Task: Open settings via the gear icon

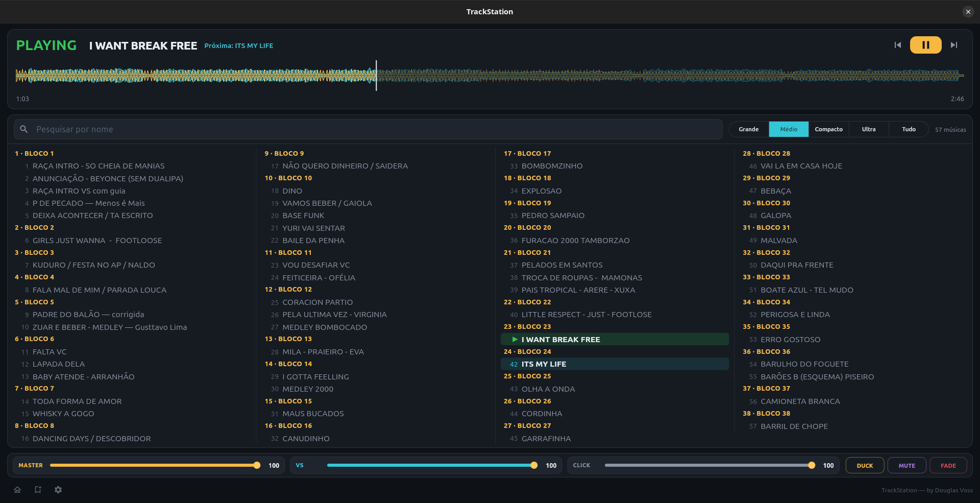Action: pyautogui.click(x=58, y=490)
